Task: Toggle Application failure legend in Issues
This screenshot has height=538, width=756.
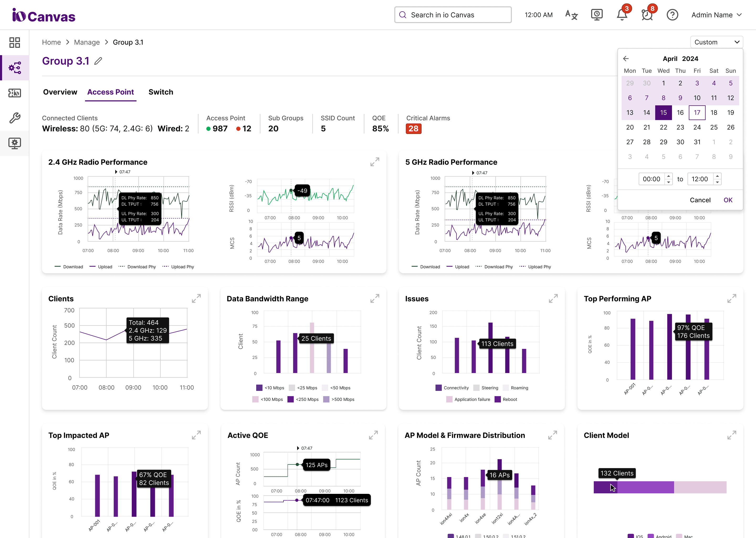Action: pos(468,399)
